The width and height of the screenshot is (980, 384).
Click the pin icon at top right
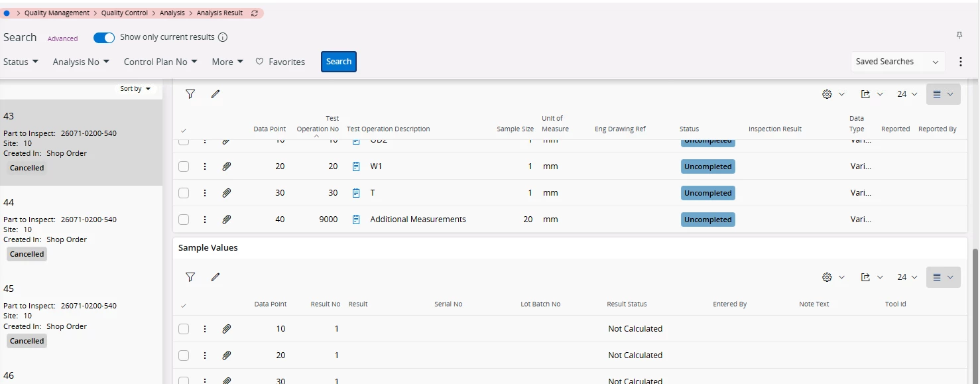(959, 36)
